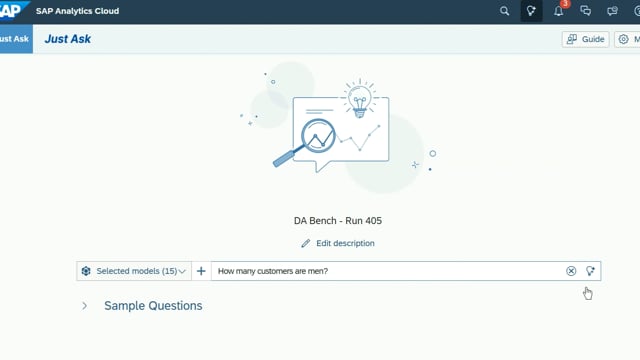Expand the Sample Questions section
Viewport: 640px width, 360px height.
click(x=84, y=306)
